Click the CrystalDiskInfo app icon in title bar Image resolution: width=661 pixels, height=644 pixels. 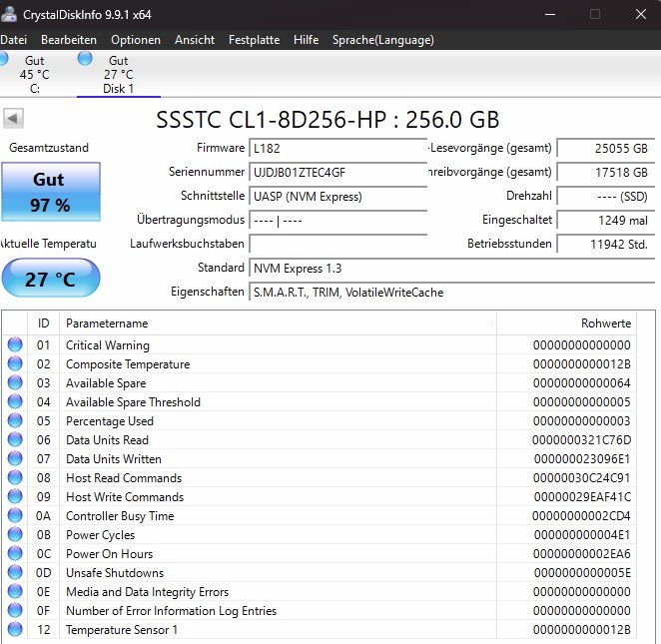(8, 14)
